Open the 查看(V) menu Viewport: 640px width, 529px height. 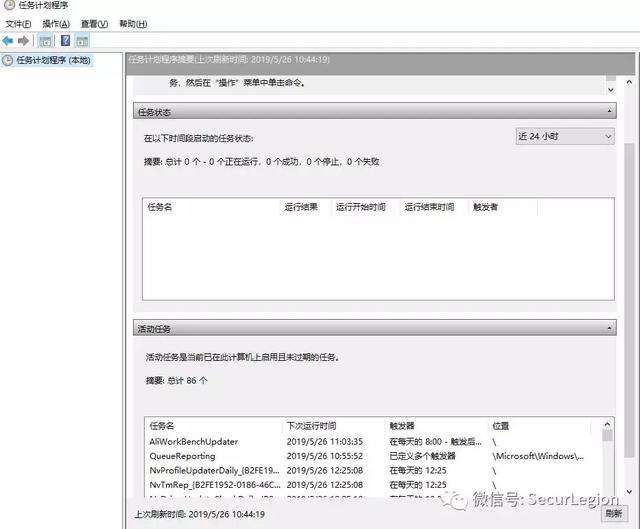tap(94, 24)
